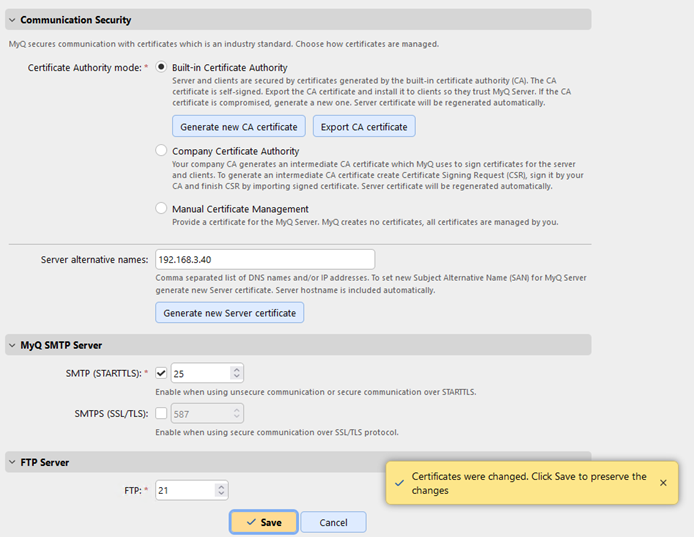Select Manual Certificate Management option
694x537 pixels.
[161, 209]
